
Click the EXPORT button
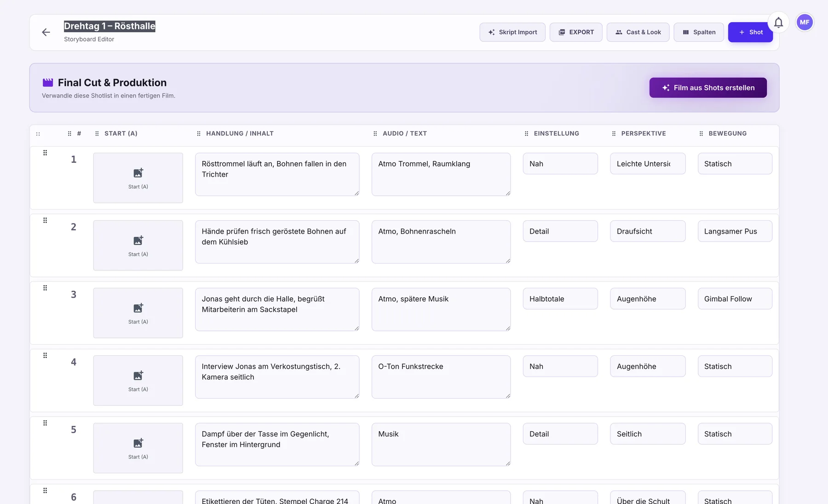pos(576,32)
